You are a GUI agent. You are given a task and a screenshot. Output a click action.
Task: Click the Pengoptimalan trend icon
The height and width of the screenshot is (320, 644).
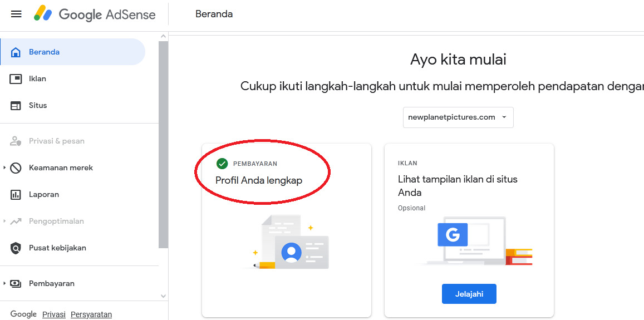click(16, 221)
